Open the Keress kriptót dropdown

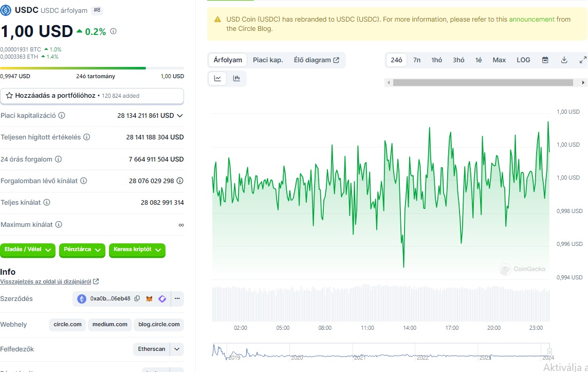click(137, 250)
